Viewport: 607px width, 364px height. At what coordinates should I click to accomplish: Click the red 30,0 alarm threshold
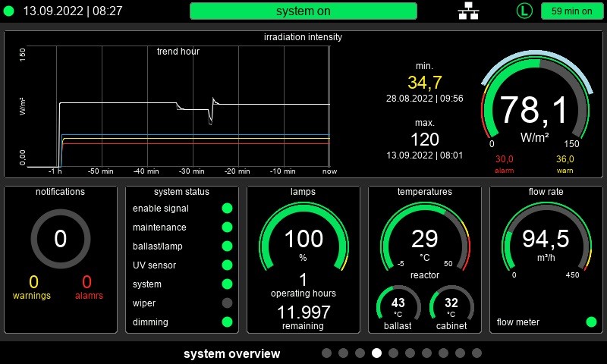coord(504,159)
